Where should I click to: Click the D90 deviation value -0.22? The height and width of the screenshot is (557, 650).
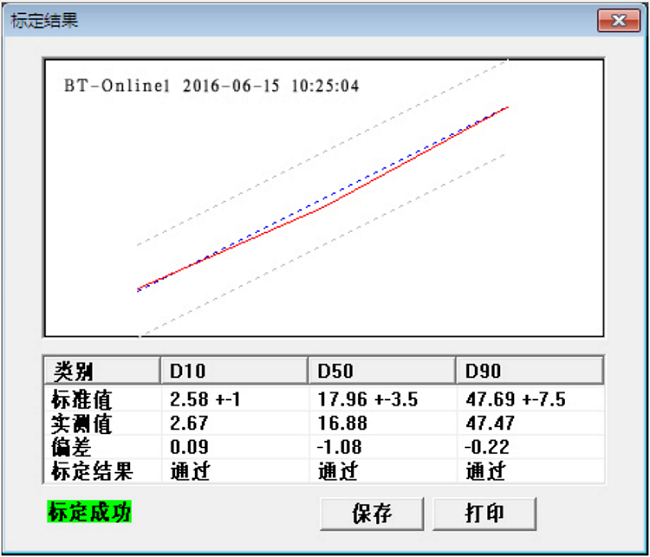coord(487,447)
